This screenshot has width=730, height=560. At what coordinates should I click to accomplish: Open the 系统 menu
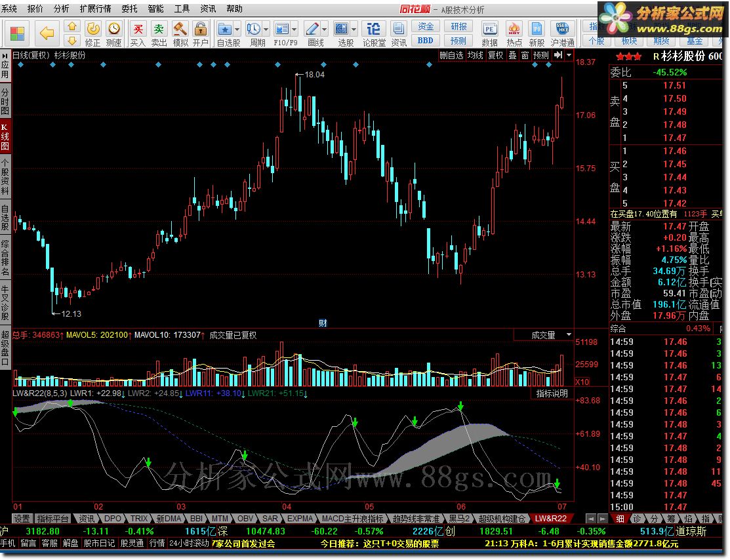(x=9, y=9)
